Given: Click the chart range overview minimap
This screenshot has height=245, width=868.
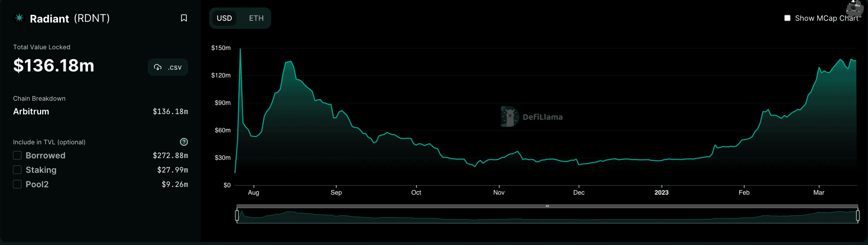Looking at the screenshot, I should coord(547,216).
